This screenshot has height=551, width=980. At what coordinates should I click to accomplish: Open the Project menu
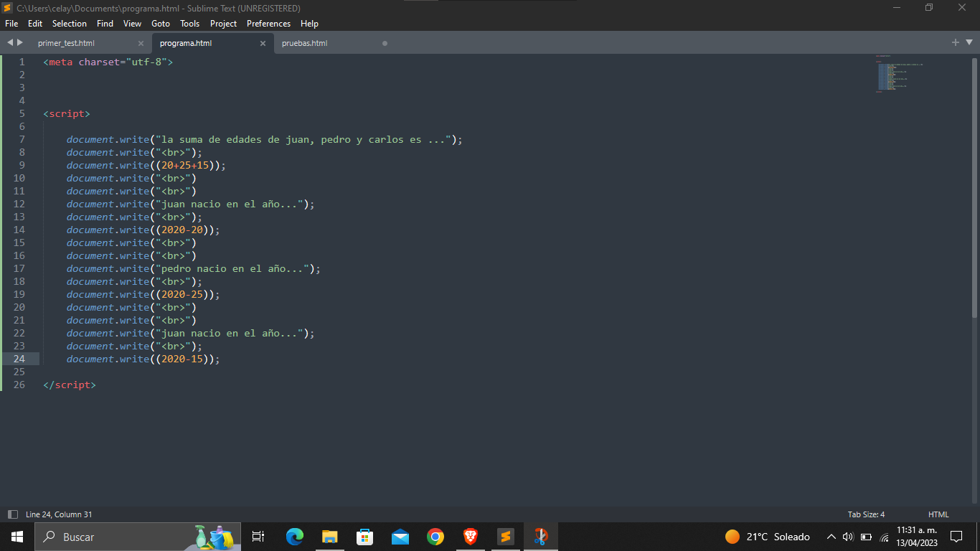pyautogui.click(x=223, y=24)
